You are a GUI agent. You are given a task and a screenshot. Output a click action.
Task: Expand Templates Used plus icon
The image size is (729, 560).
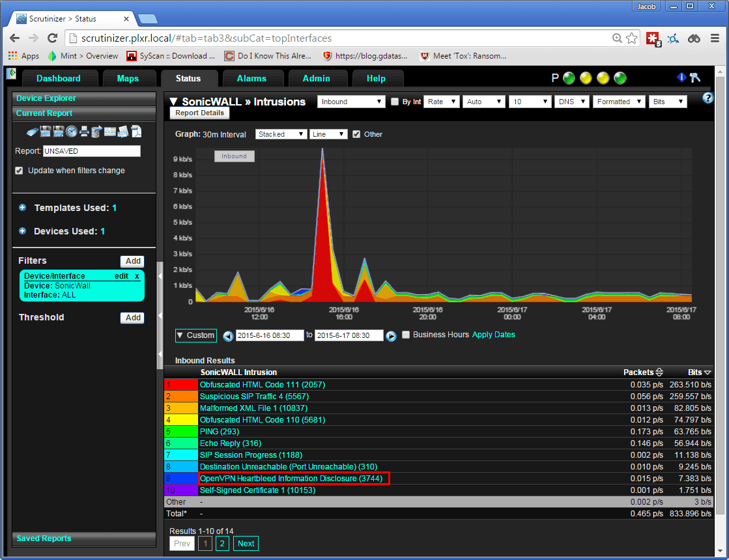[22, 207]
